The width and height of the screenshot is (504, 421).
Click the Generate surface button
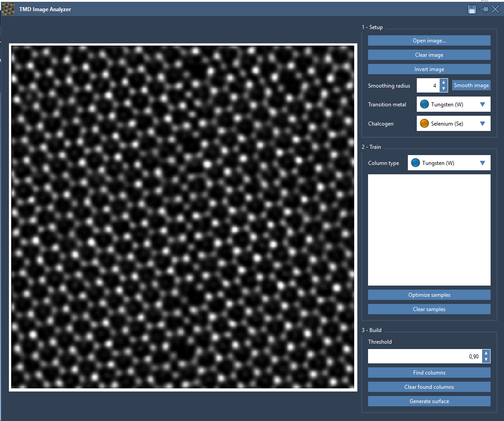429,401
